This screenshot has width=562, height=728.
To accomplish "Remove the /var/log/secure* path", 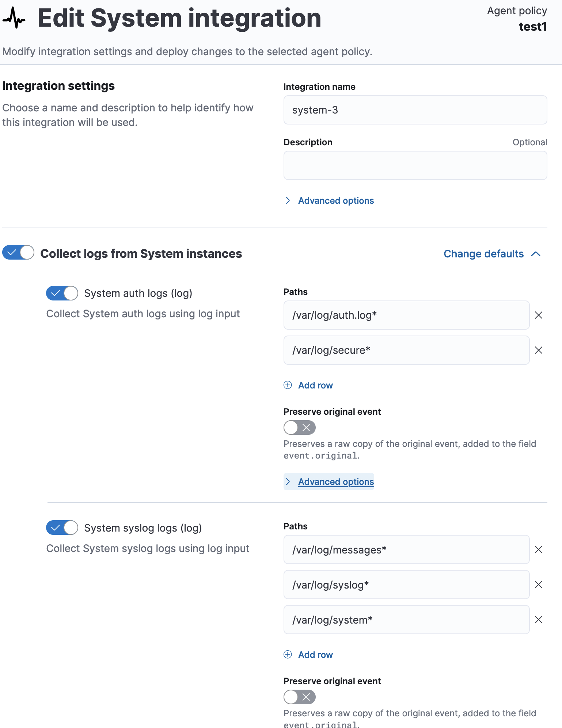I will (539, 350).
